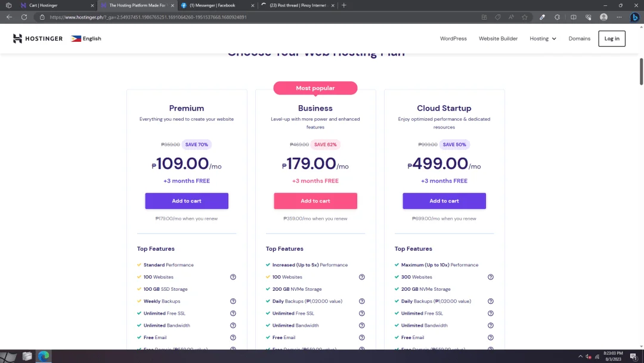
Task: Show hidden system tray icons
Action: click(580, 356)
